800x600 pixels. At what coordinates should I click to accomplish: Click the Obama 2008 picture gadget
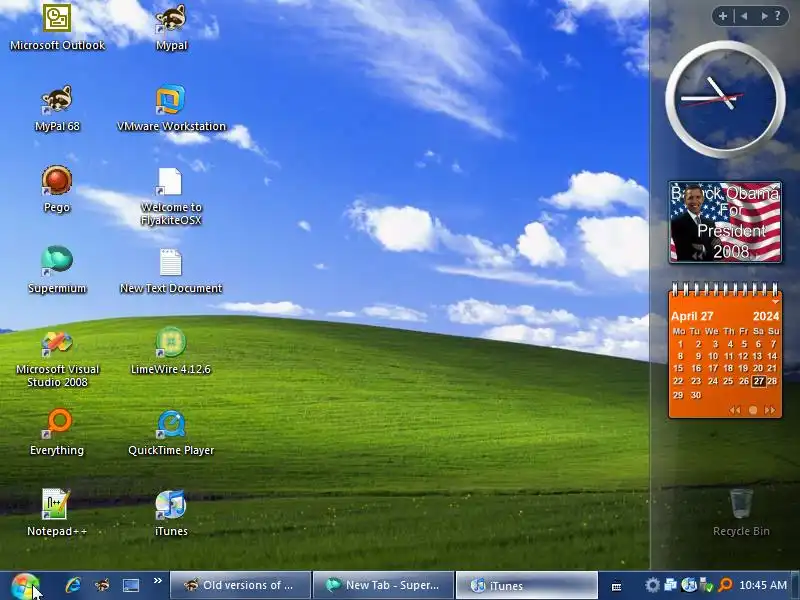725,222
